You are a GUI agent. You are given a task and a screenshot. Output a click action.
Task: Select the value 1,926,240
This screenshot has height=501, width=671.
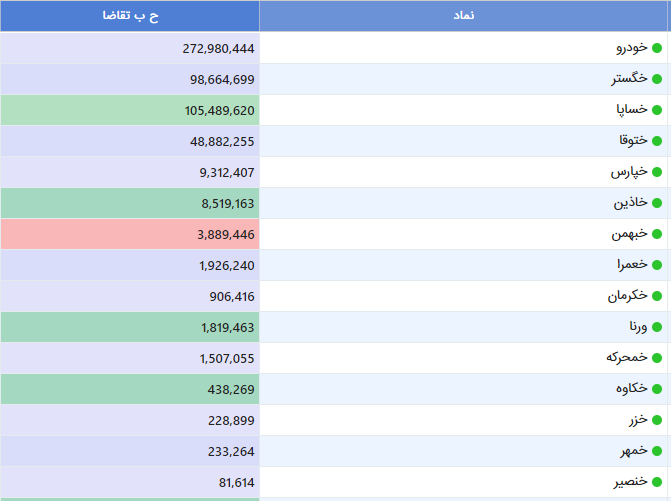pos(227,266)
